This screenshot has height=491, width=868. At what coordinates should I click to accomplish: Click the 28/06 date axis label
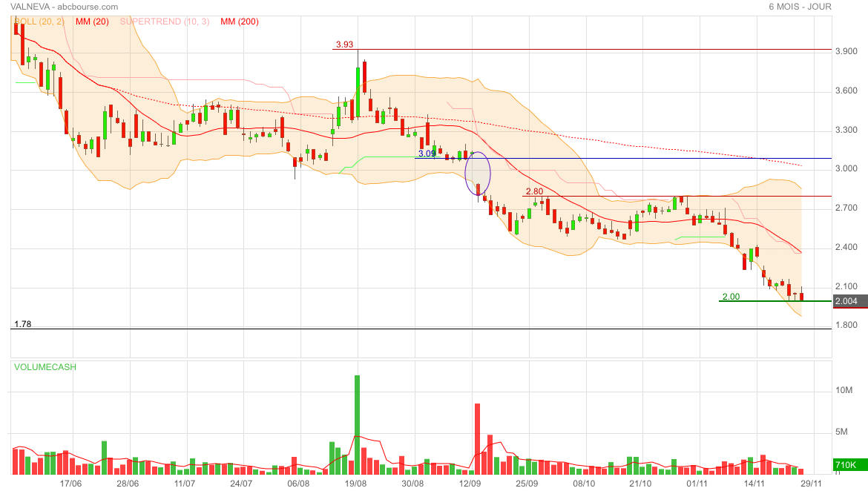pyautogui.click(x=128, y=484)
